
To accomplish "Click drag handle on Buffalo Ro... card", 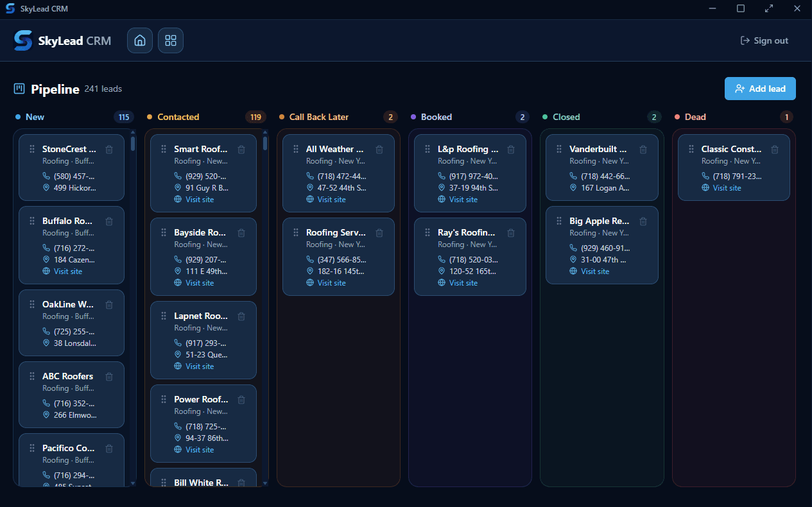I will [32, 221].
